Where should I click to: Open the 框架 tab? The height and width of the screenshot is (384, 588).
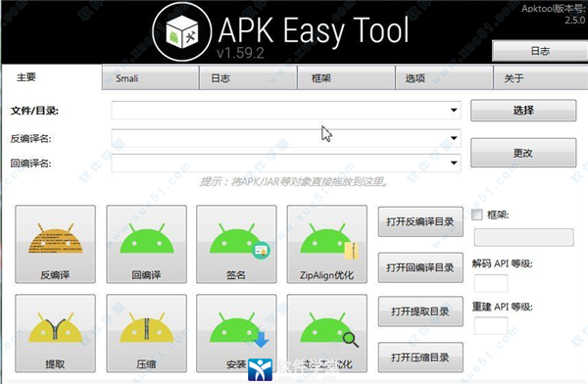347,78
